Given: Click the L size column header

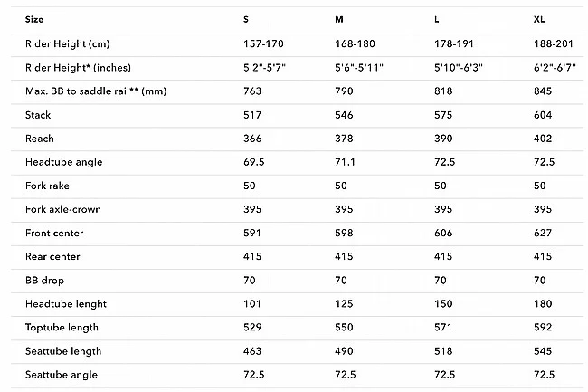Looking at the screenshot, I should pyautogui.click(x=437, y=19).
